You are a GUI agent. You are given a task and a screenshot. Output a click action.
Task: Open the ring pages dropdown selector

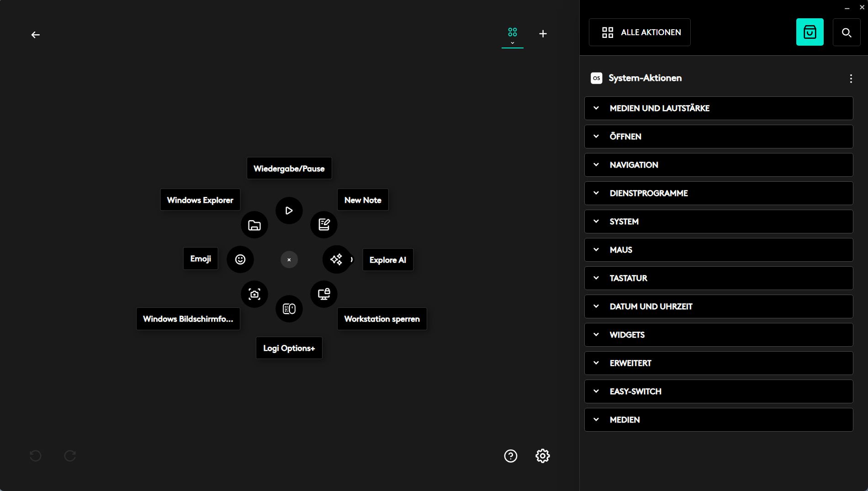(512, 36)
